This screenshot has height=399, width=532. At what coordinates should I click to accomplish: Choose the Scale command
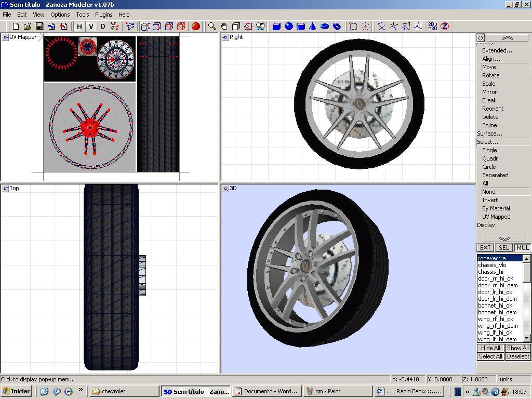pos(488,84)
